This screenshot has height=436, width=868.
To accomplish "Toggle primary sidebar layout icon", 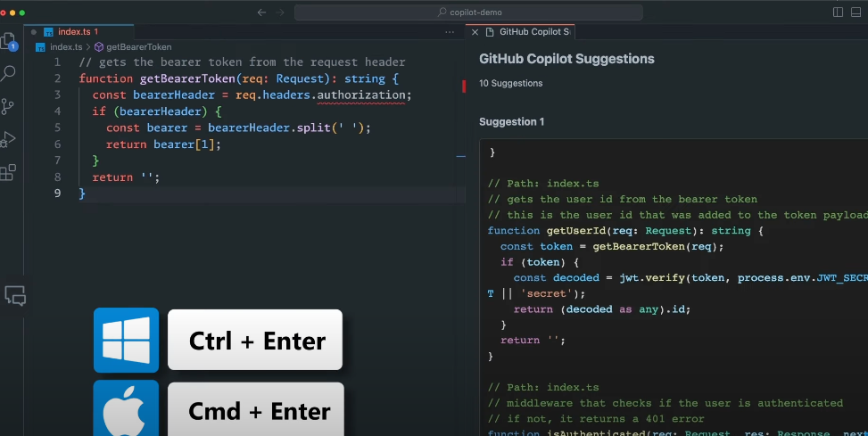I will (x=838, y=12).
